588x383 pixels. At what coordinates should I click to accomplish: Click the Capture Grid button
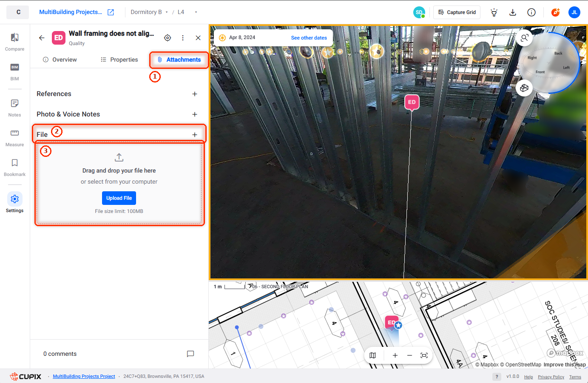coord(457,12)
